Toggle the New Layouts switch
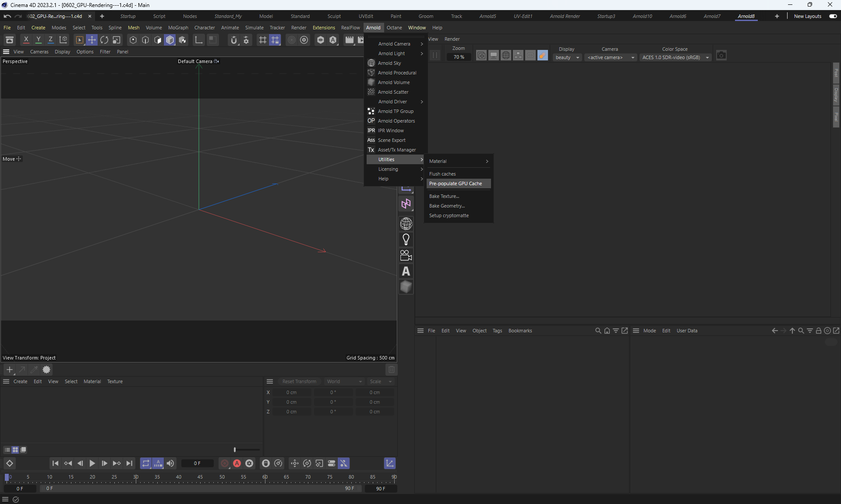This screenshot has height=504, width=841. tap(833, 16)
